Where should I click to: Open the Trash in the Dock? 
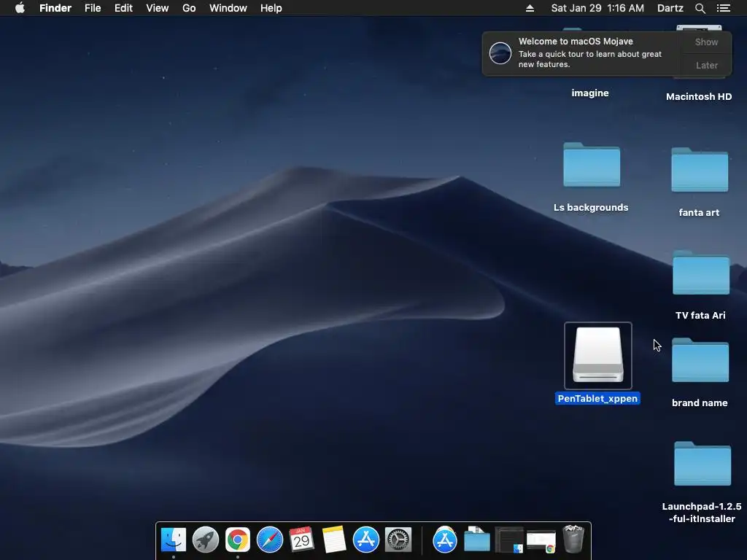tap(573, 539)
